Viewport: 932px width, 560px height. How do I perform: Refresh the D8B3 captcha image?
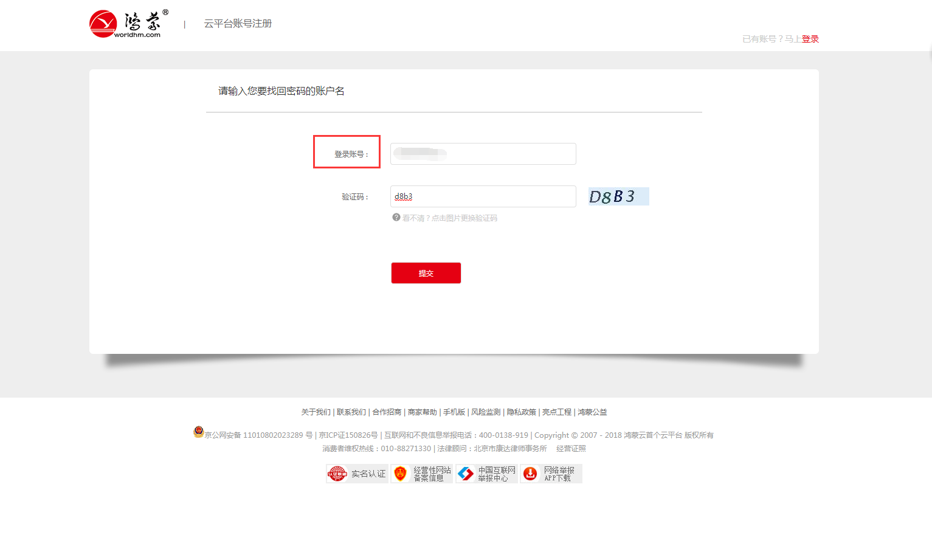pos(618,196)
